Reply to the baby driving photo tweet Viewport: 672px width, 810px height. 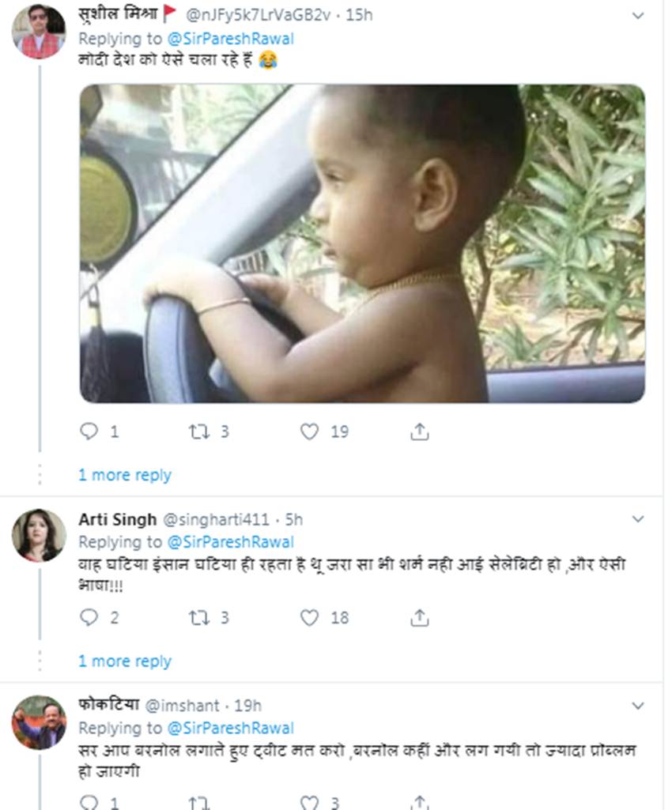(89, 431)
